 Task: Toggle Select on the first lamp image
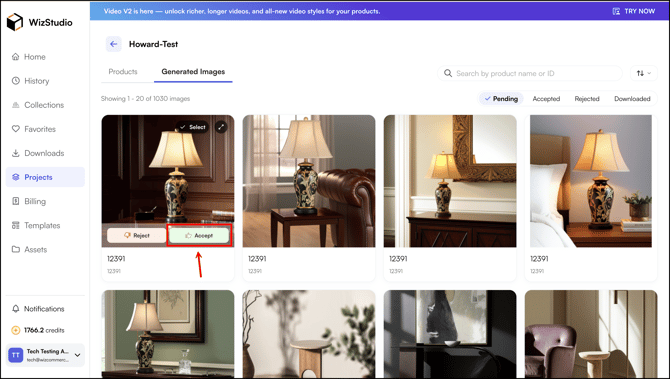tap(192, 127)
